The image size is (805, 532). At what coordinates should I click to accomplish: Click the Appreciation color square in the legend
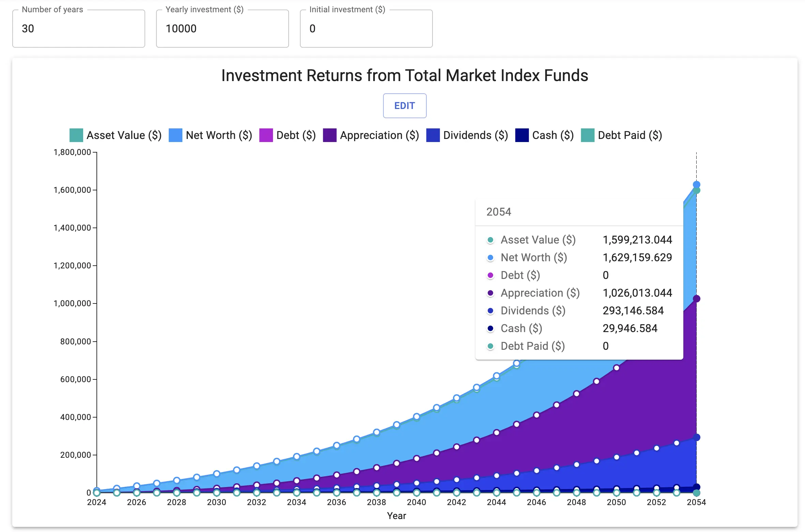pyautogui.click(x=330, y=135)
